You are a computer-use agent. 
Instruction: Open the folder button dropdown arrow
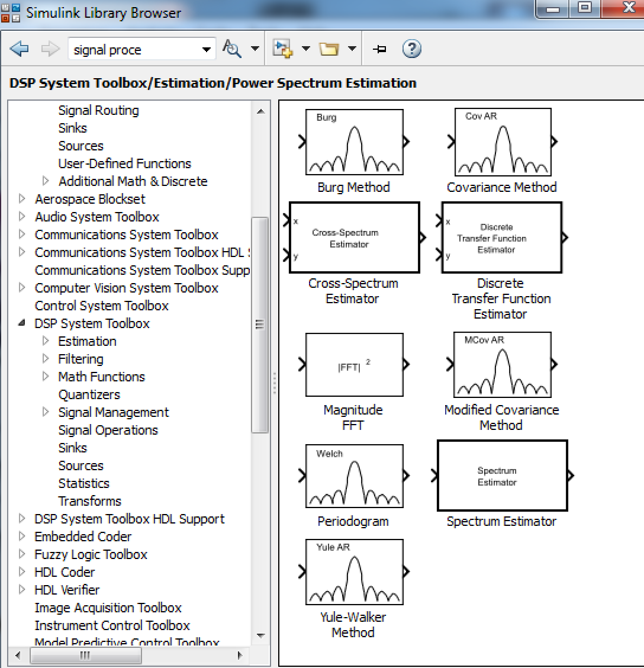pos(352,49)
